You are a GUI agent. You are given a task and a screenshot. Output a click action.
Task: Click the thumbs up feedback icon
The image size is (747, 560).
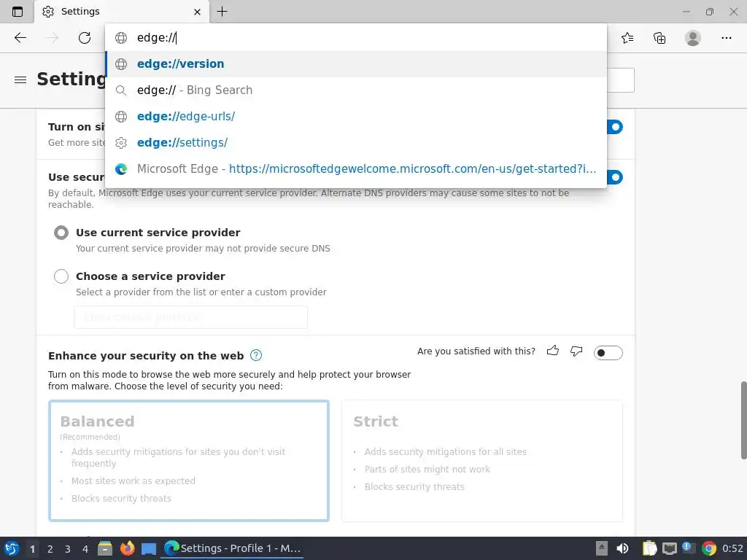[x=553, y=351]
